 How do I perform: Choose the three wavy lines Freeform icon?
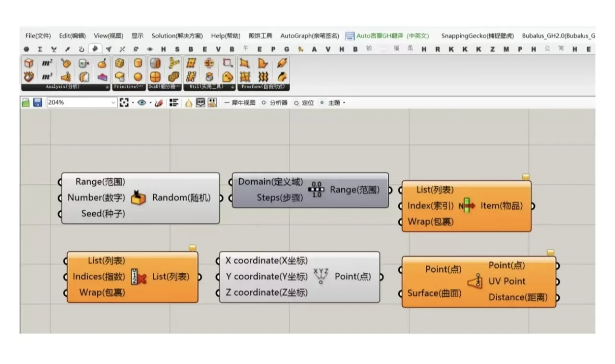click(263, 76)
